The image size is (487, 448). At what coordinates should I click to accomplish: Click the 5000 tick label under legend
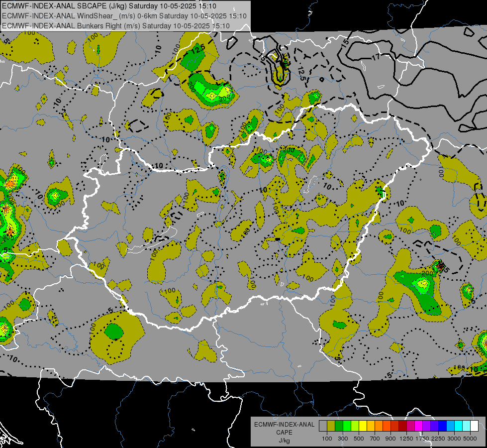470,439
